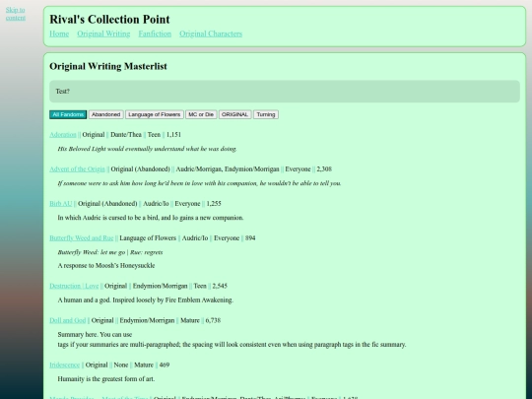Screen dimensions: 532x399
Task: Open the Adoration story link
Action: (x=63, y=135)
